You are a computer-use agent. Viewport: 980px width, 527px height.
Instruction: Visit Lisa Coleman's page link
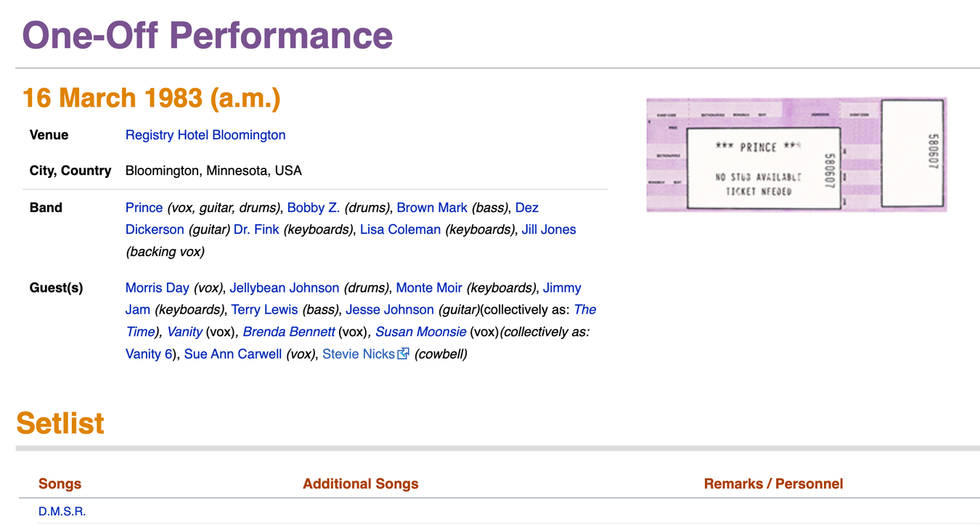tap(401, 229)
